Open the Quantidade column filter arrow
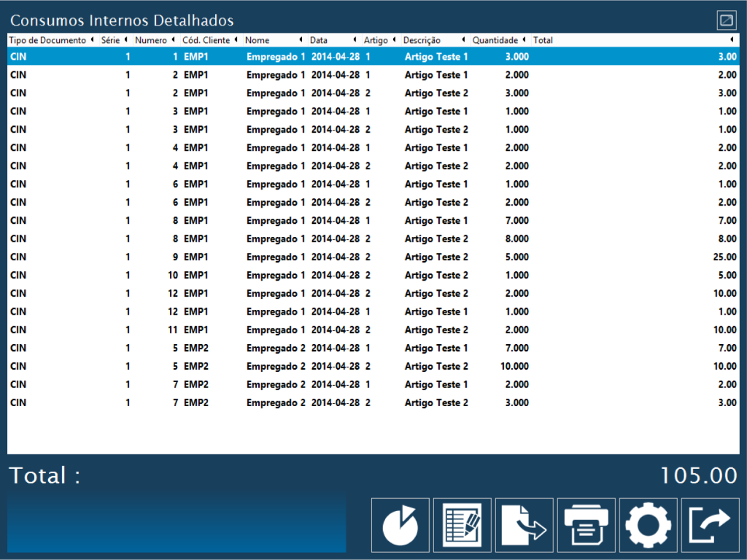 [x=525, y=40]
